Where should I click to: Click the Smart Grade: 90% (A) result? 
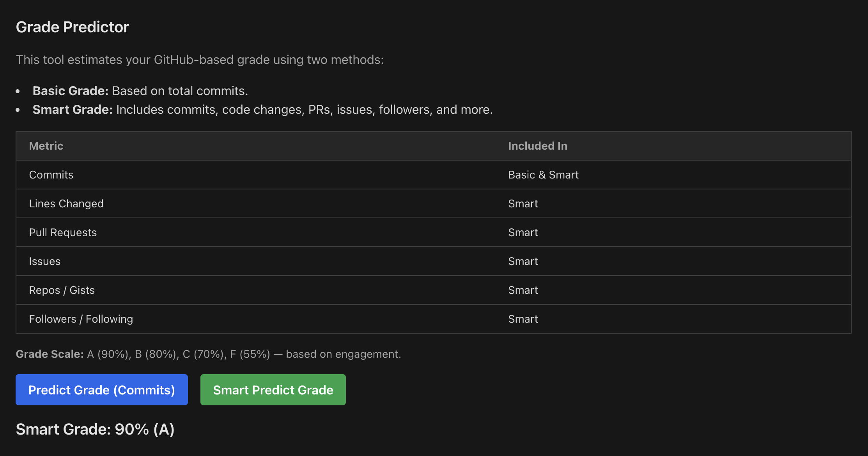click(95, 429)
